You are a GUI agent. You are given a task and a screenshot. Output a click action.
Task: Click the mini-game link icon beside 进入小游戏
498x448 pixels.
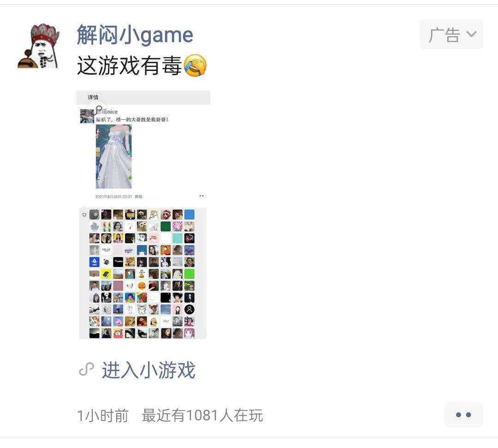tap(86, 369)
